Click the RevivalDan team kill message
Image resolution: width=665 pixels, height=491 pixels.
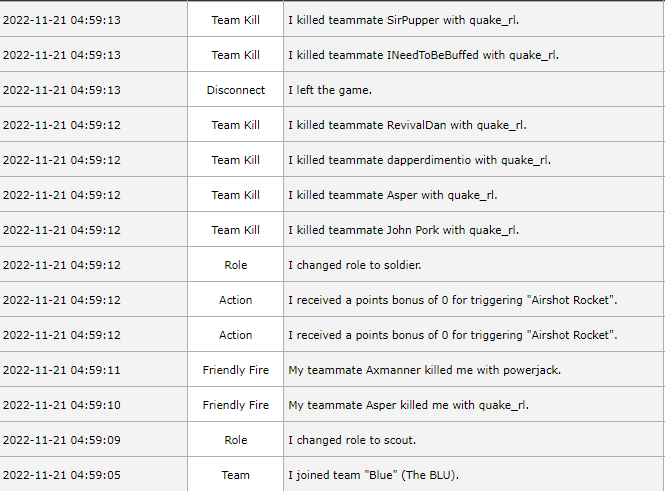(x=407, y=125)
